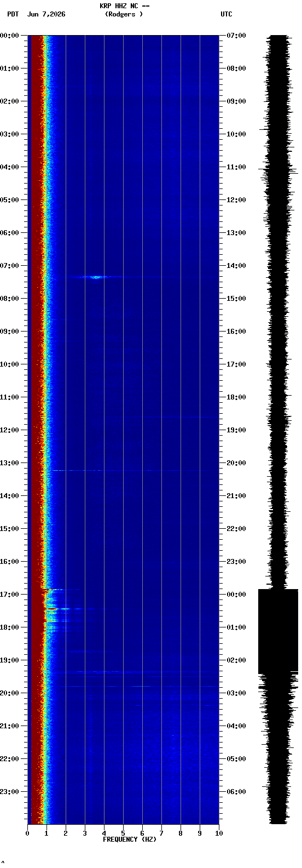The width and height of the screenshot is (302, 868).
Task: Click the 14:00 label on the UTC axis
Action: tap(236, 266)
